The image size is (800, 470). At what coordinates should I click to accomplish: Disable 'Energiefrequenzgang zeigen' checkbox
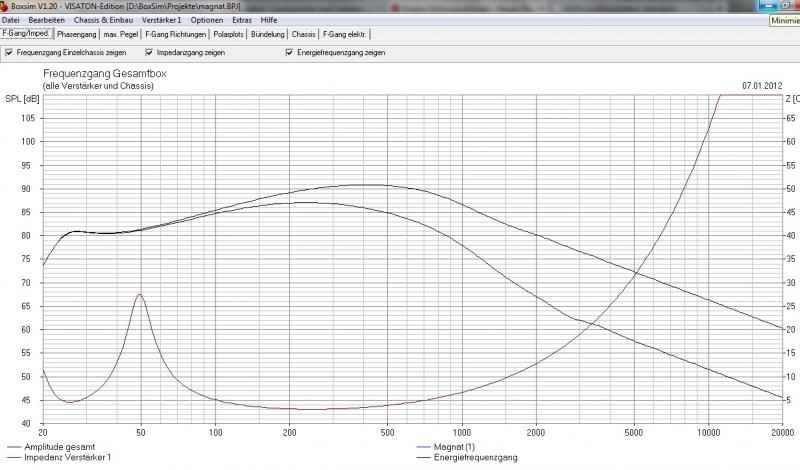[x=289, y=52]
